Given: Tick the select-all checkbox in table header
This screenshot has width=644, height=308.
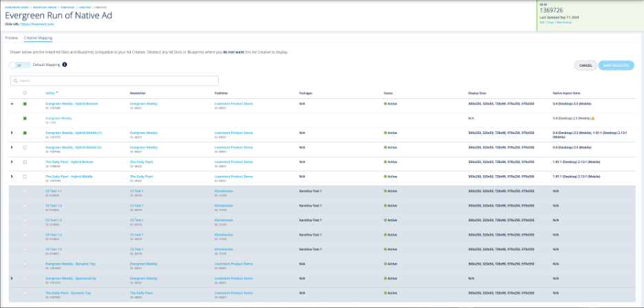Looking at the screenshot, I should 25,92.
